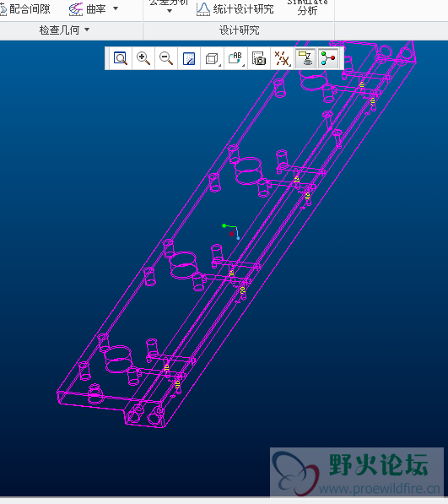Screen dimensions: 448x504
Task: Open the display style wireframe cube
Action: click(212, 58)
